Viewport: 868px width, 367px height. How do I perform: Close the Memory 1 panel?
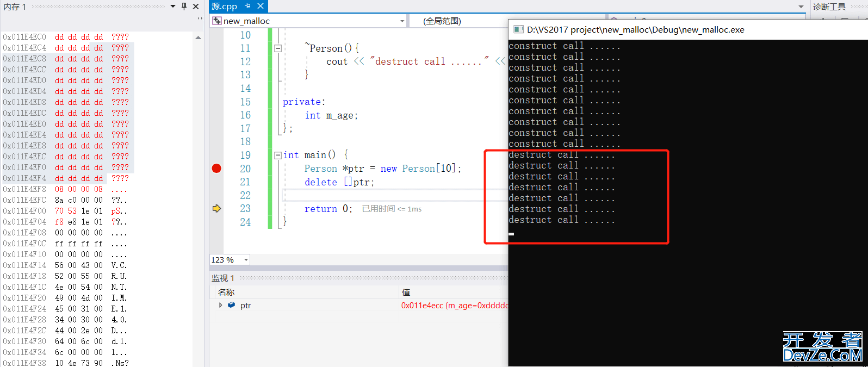click(x=196, y=7)
